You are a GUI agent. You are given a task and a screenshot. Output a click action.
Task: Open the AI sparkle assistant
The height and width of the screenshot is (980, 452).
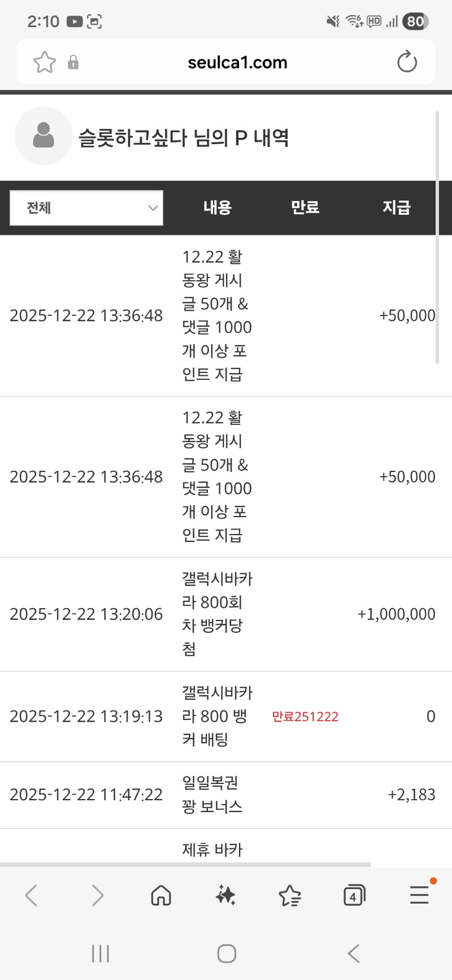pyautogui.click(x=225, y=895)
